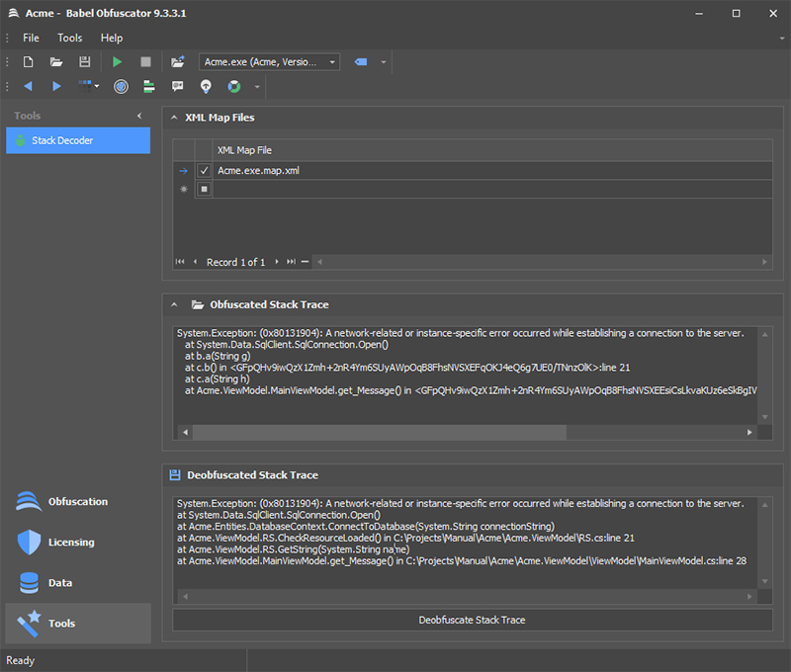Click the lightbulb hint icon
791x672 pixels.
(x=206, y=87)
